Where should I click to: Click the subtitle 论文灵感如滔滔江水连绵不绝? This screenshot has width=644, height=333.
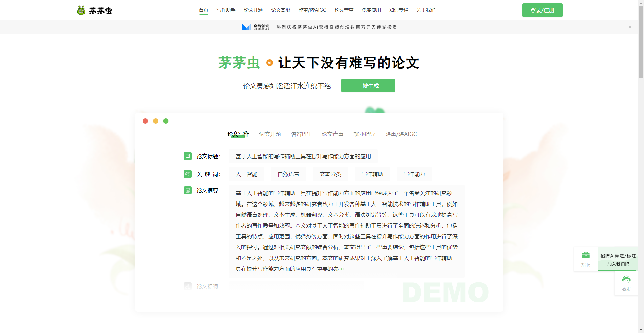(287, 86)
